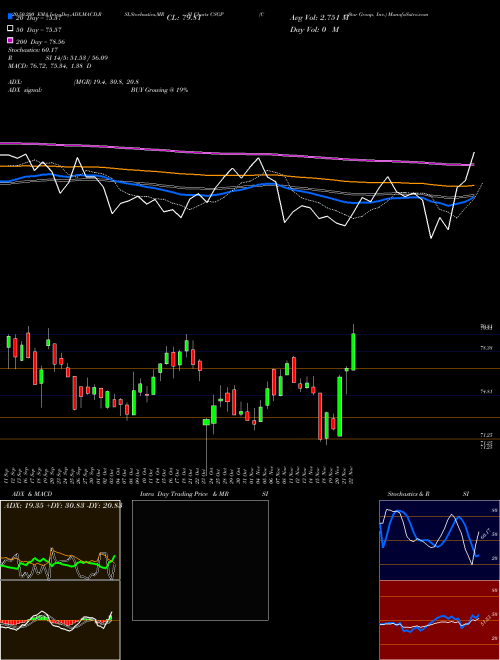Select the 'Stochastics & R' panel title
The width and height of the screenshot is (500, 660).
click(409, 494)
